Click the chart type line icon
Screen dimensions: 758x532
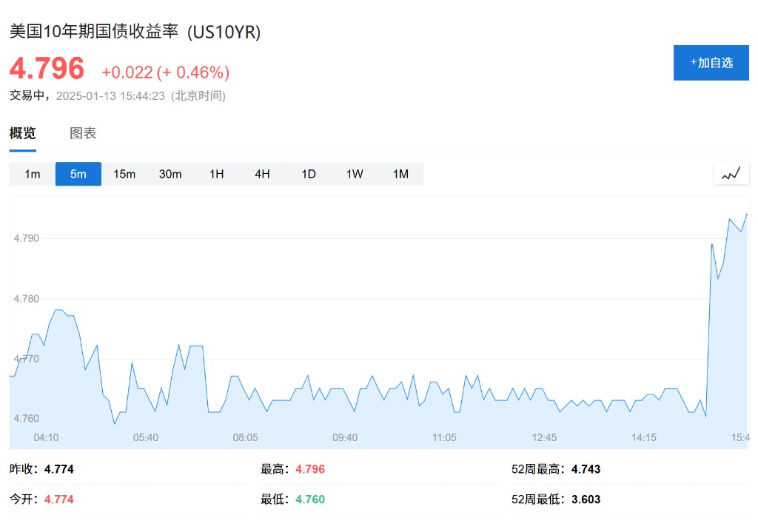[x=731, y=174]
